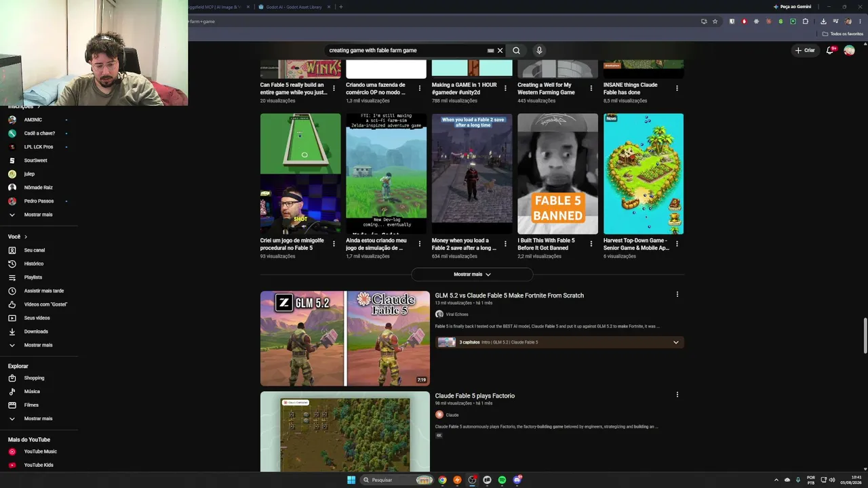Click the YouTube search magnifier button
Screen dimensions: 868x488
click(516, 50)
